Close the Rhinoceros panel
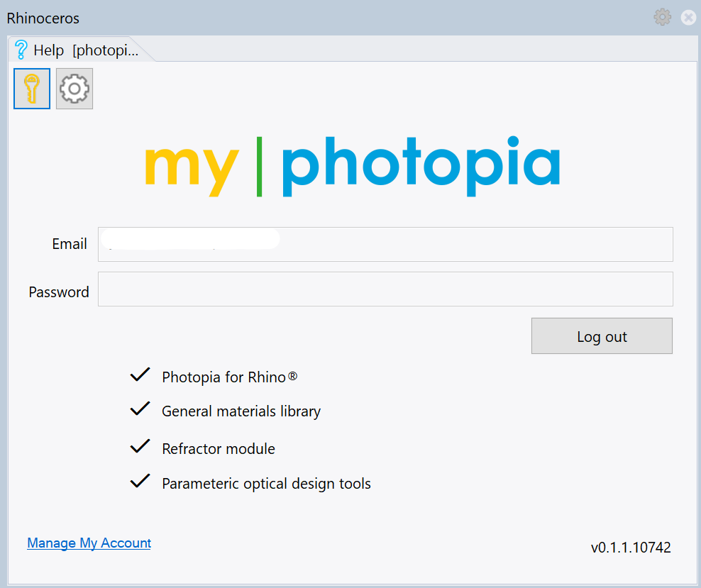 click(688, 18)
